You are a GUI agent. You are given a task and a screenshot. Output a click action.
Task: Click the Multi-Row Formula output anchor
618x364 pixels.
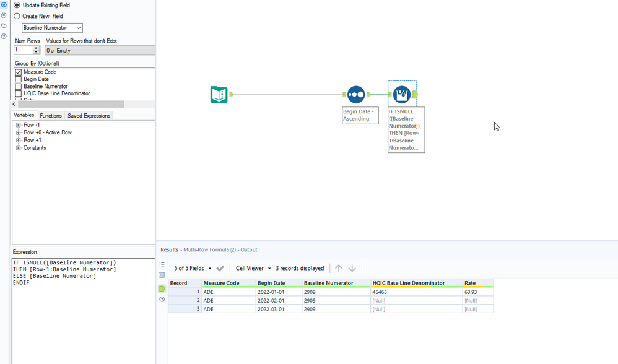tap(415, 95)
